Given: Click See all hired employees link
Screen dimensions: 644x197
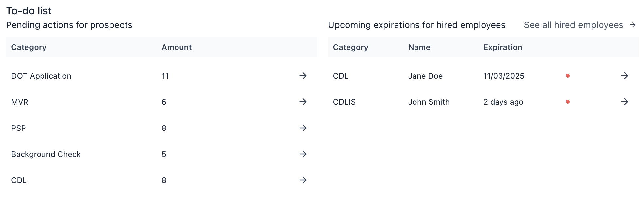Looking at the screenshot, I should pos(573,25).
